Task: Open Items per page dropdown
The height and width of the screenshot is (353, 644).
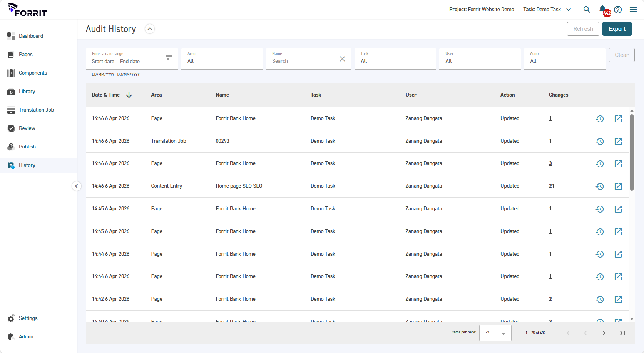Action: (x=495, y=333)
